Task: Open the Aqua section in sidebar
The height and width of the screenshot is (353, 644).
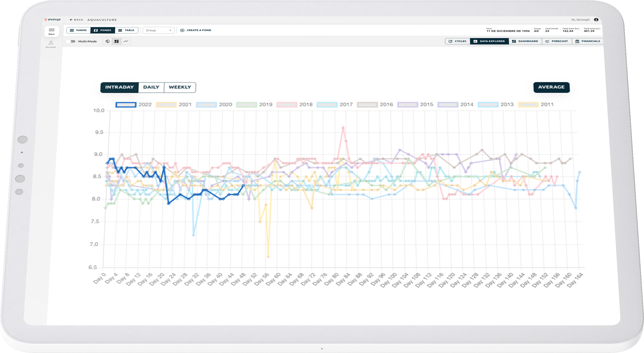Action: coord(52,31)
